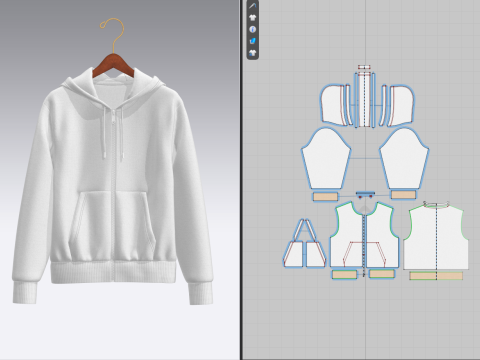Open the blue info circle icon
The width and height of the screenshot is (480, 360).
(x=253, y=29)
